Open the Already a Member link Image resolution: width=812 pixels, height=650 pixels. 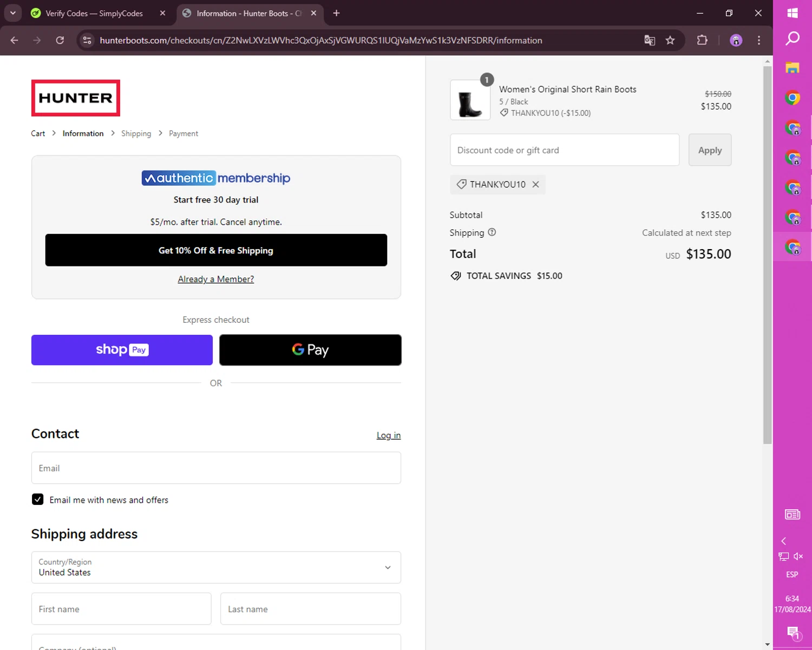coord(216,279)
